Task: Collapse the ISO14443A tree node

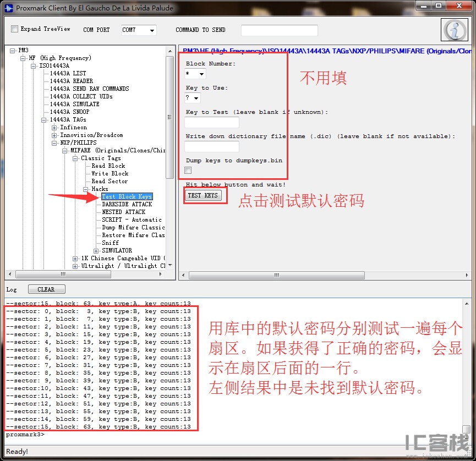Action: pos(33,66)
